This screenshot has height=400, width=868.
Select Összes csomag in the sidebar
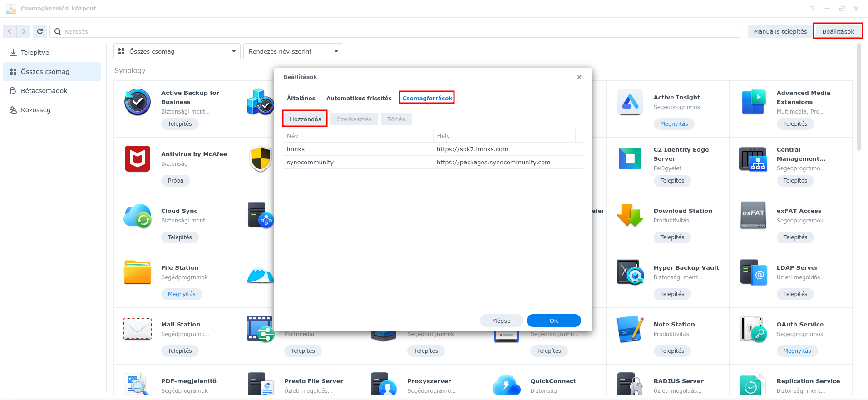pyautogui.click(x=52, y=72)
